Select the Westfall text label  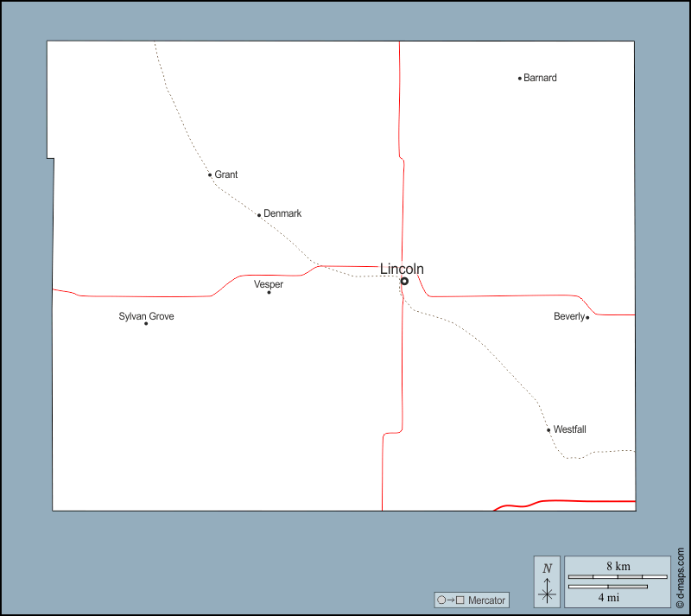click(x=570, y=429)
